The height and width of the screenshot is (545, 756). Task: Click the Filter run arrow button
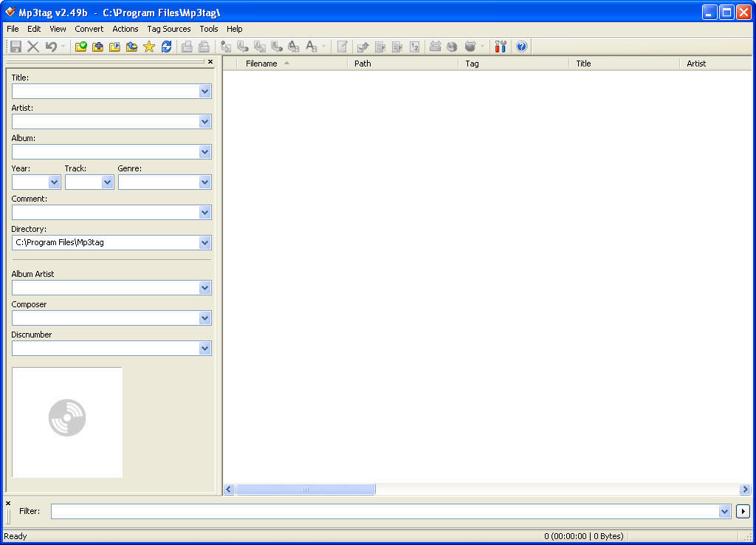coord(744,511)
